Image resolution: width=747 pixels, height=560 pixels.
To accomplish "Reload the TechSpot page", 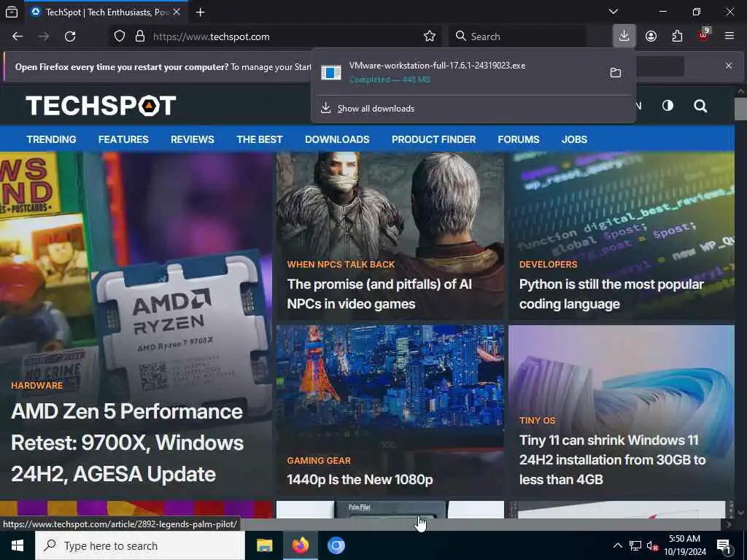I will point(70,36).
